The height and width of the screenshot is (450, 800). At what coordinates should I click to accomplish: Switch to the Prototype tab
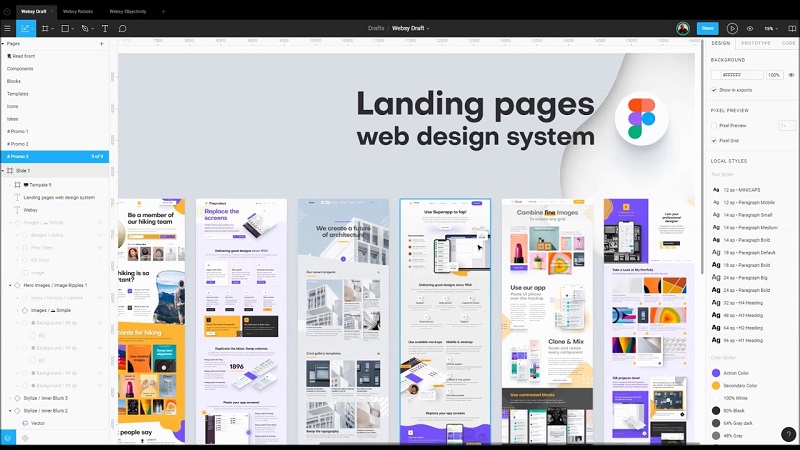click(755, 43)
